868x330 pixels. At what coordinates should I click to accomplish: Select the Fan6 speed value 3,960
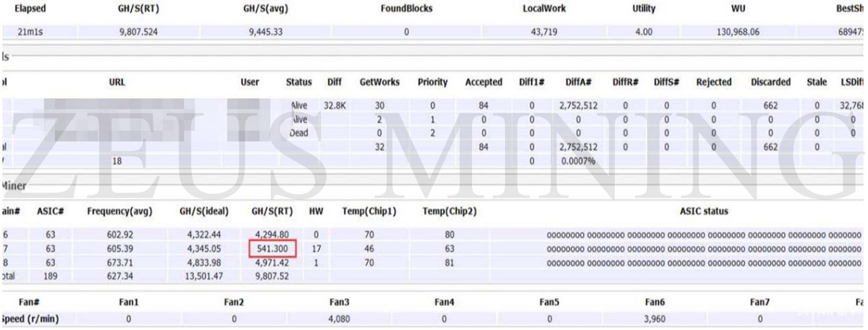click(654, 319)
